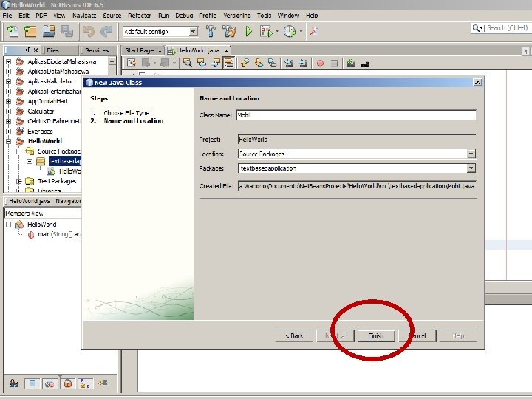
Task: Click the Debug Main Project icon
Action: 266,31
